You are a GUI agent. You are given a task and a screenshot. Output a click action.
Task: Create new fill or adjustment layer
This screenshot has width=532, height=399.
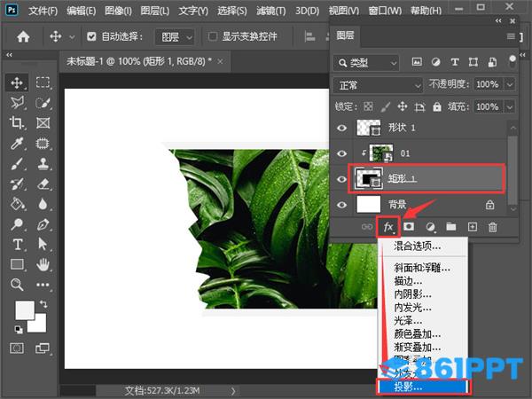click(430, 227)
